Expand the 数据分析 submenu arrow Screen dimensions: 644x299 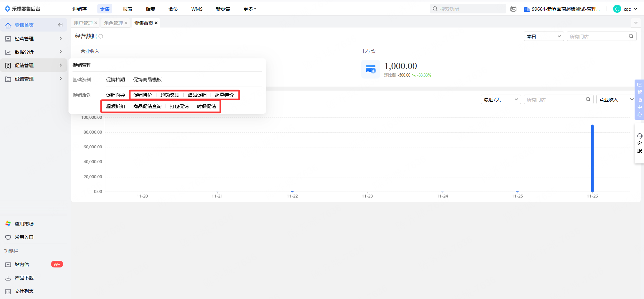(61, 52)
